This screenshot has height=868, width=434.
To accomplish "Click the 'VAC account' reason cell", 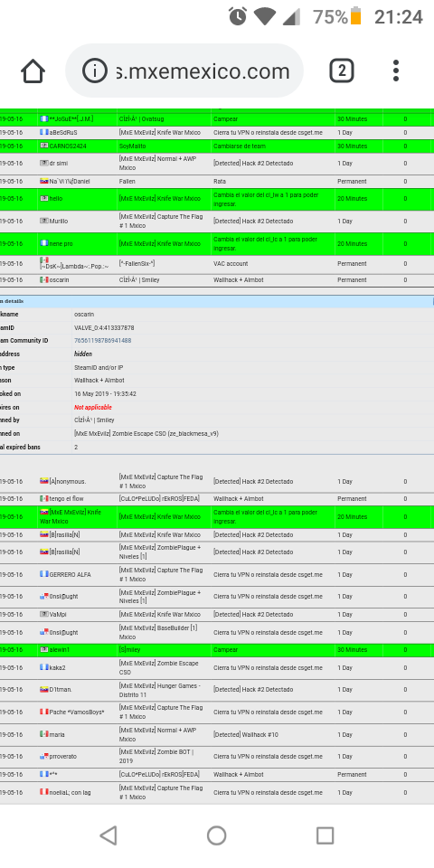I will click(x=231, y=263).
